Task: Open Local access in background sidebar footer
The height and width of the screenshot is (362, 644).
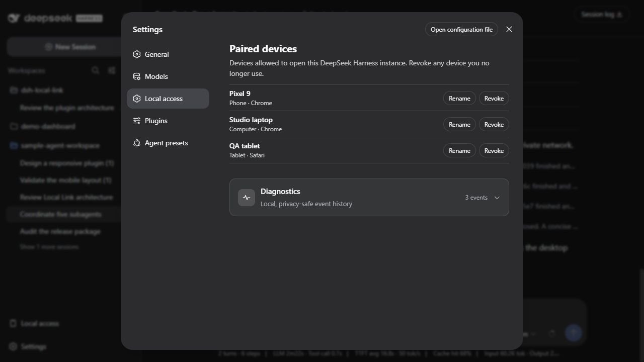Action: point(34,323)
